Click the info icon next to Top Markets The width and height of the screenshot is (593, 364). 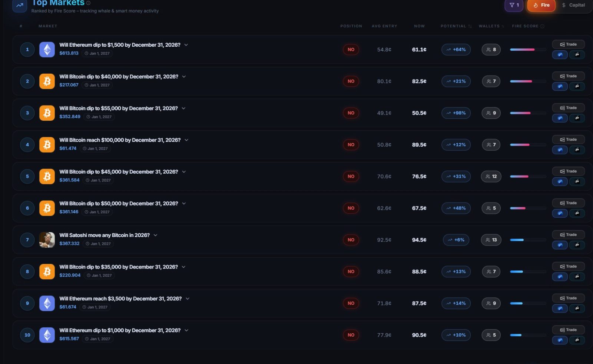coord(88,3)
